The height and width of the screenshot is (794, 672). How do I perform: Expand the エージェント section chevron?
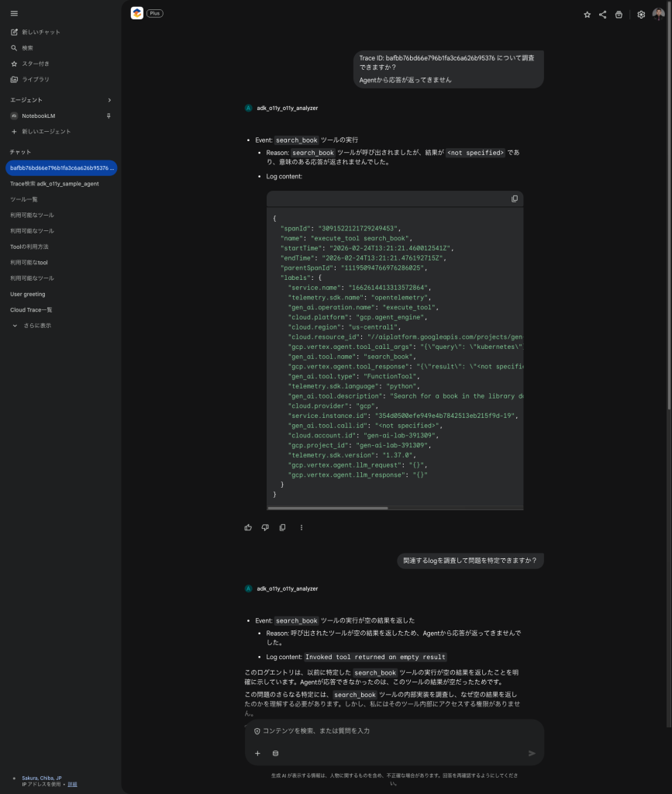click(109, 100)
